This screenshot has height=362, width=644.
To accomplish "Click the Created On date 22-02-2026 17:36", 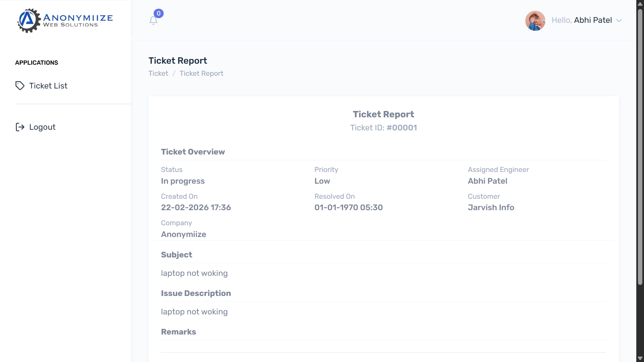I will tap(196, 207).
